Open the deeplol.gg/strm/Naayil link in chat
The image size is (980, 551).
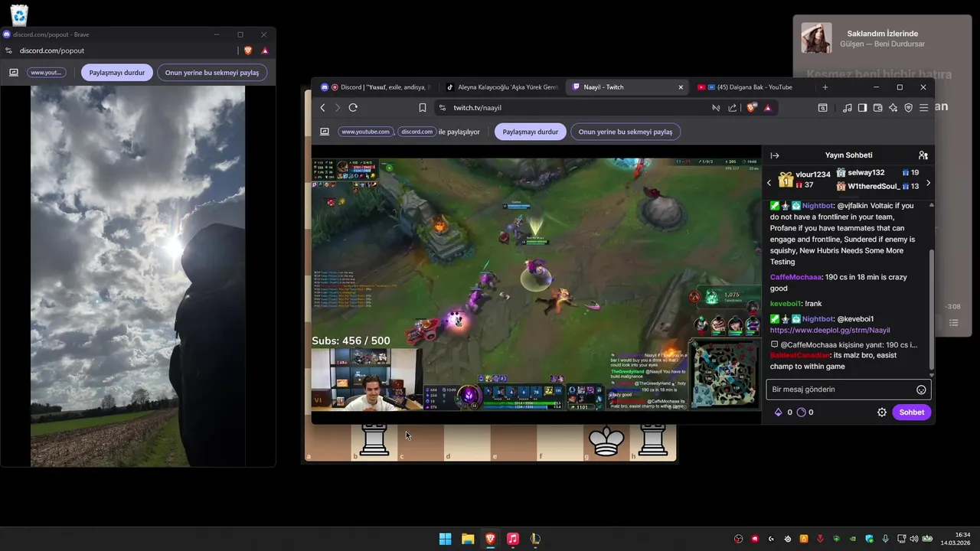(830, 330)
